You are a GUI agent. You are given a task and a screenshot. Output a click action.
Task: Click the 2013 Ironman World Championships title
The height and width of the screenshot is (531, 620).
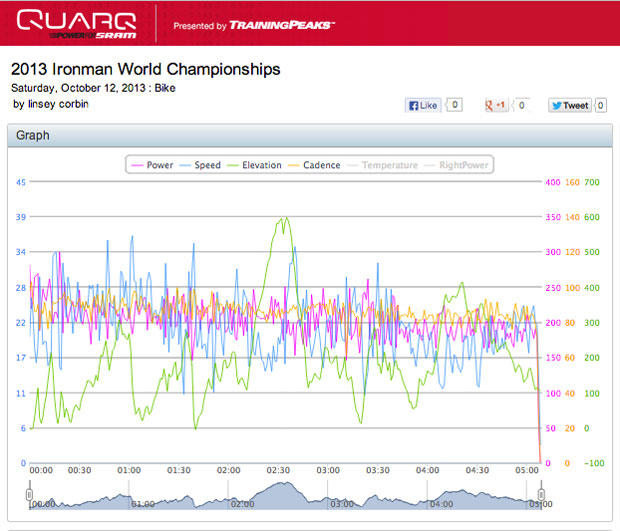[145, 70]
